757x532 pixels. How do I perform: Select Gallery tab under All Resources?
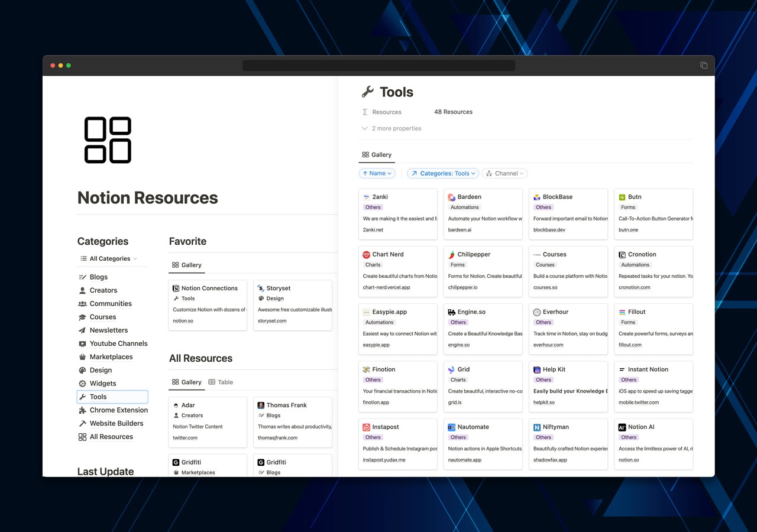[187, 382]
